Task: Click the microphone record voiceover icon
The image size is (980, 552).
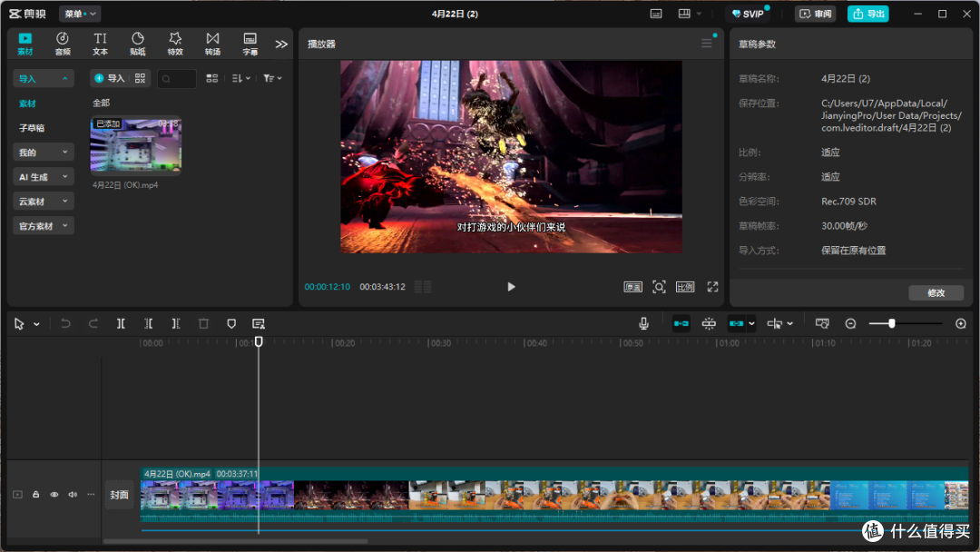Action: point(643,324)
